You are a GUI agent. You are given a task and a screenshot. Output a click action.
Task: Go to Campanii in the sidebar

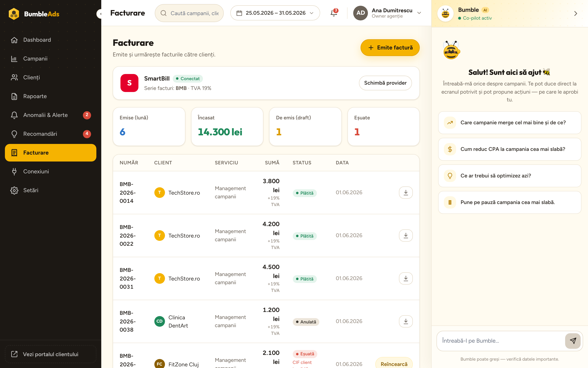point(51,59)
